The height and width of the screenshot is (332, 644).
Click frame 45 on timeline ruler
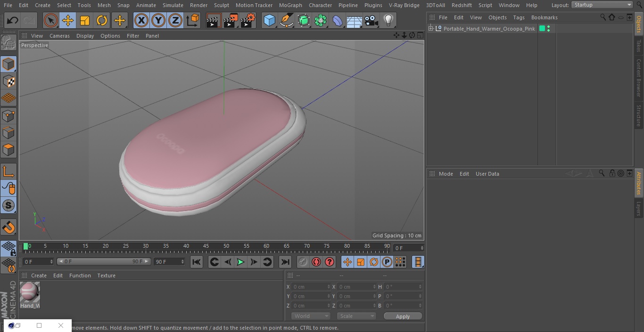click(206, 246)
